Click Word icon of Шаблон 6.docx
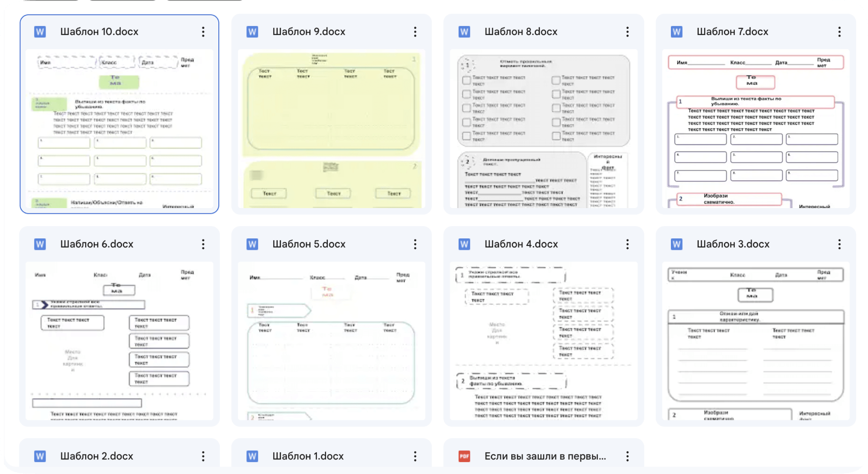Image resolution: width=868 pixels, height=474 pixels. pos(40,244)
